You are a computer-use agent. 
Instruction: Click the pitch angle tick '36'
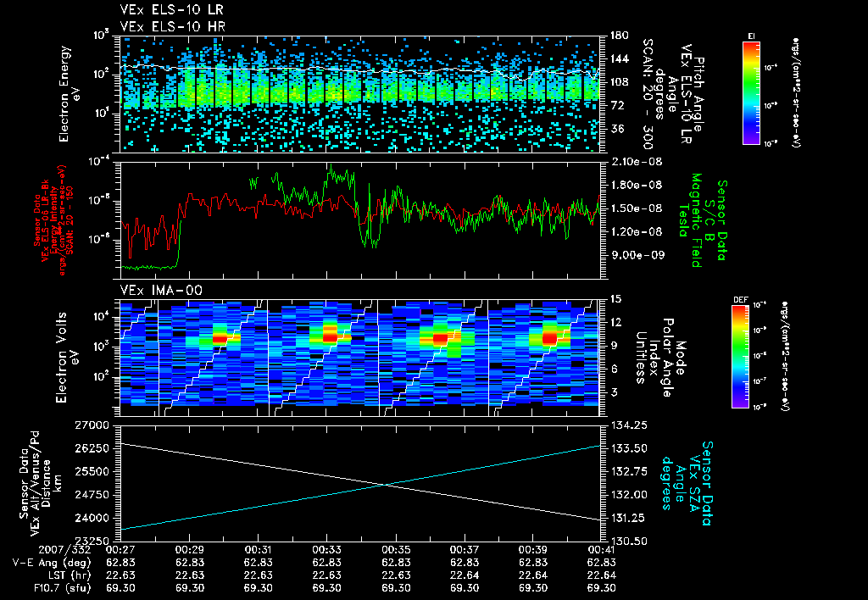[616, 129]
